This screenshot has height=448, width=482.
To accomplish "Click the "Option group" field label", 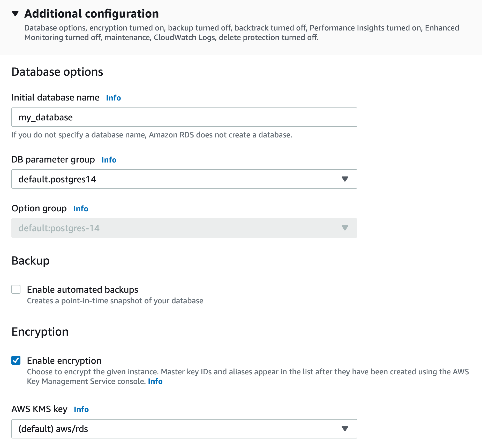I will click(x=39, y=208).
